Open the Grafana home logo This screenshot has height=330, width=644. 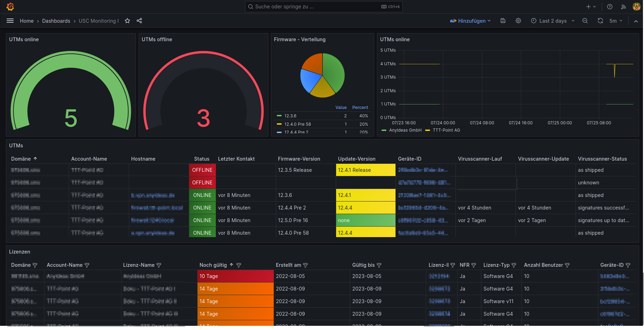click(10, 7)
